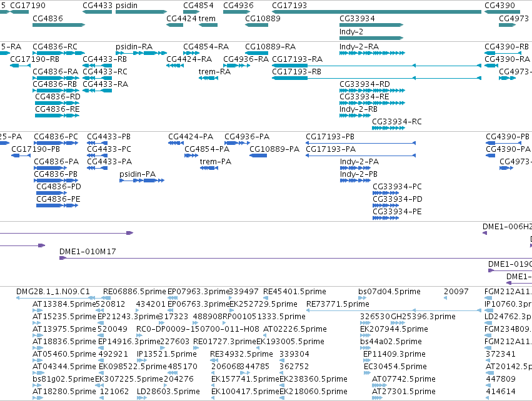Select protein CG17193-PB
The image size is (532, 401).
(330, 137)
